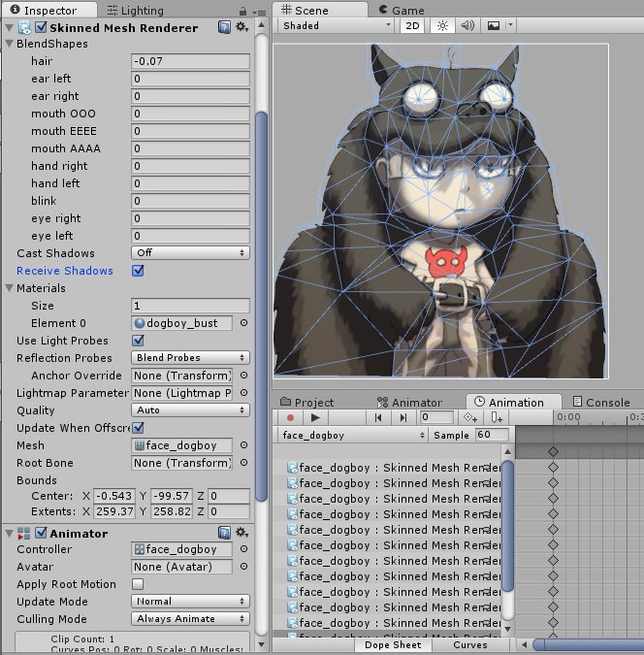This screenshot has height=655, width=644.
Task: Open object picker for Mesh field
Action: 243,445
